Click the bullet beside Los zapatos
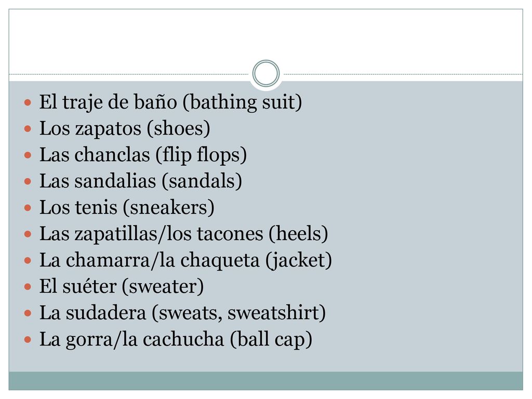Screen dimensions: 532x399 click(28, 129)
